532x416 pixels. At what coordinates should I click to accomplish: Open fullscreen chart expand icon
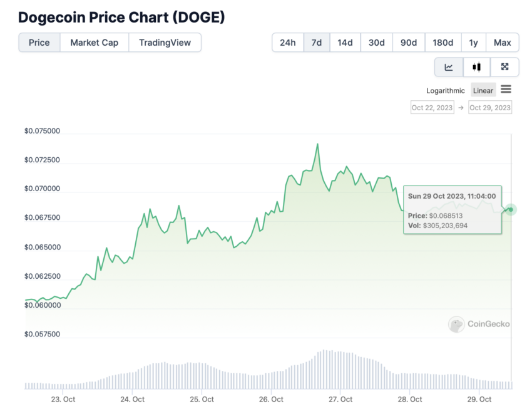(504, 67)
